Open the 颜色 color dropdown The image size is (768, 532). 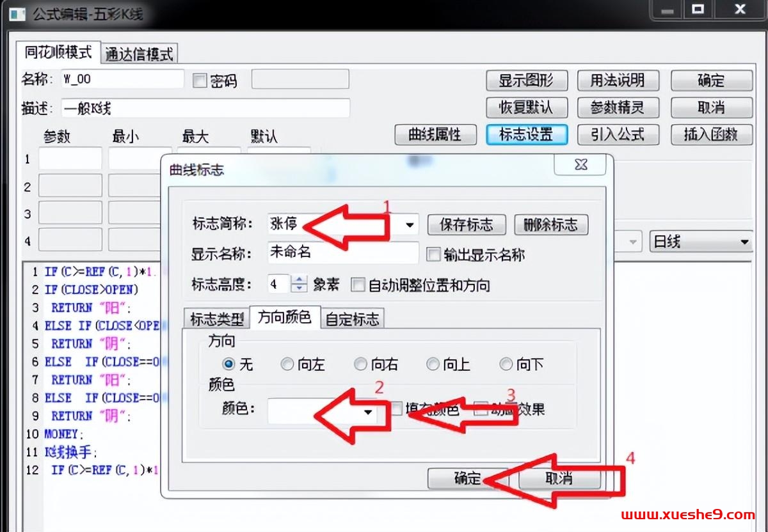367,412
